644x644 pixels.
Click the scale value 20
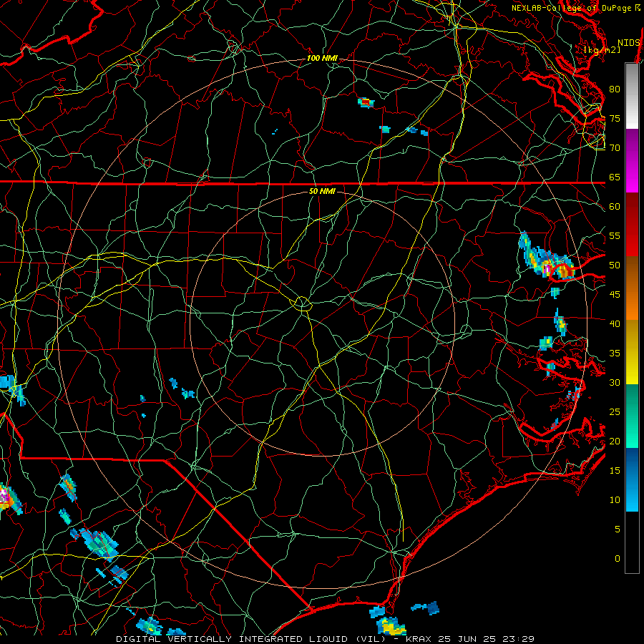point(615,441)
